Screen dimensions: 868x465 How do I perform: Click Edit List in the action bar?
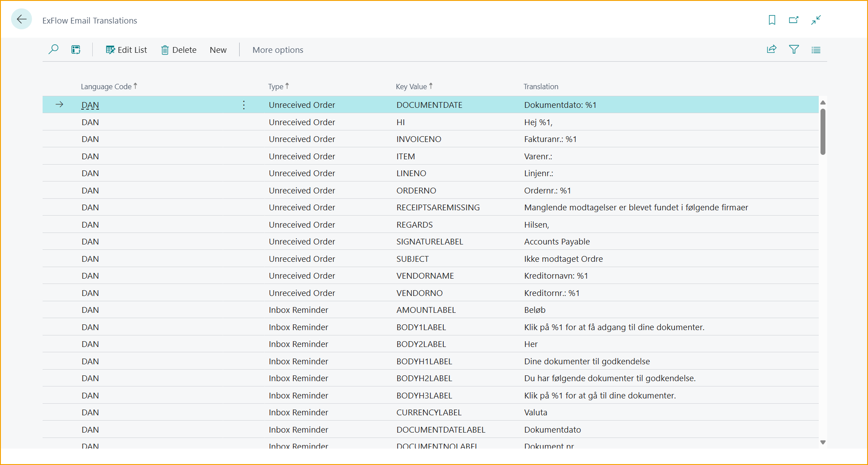126,50
